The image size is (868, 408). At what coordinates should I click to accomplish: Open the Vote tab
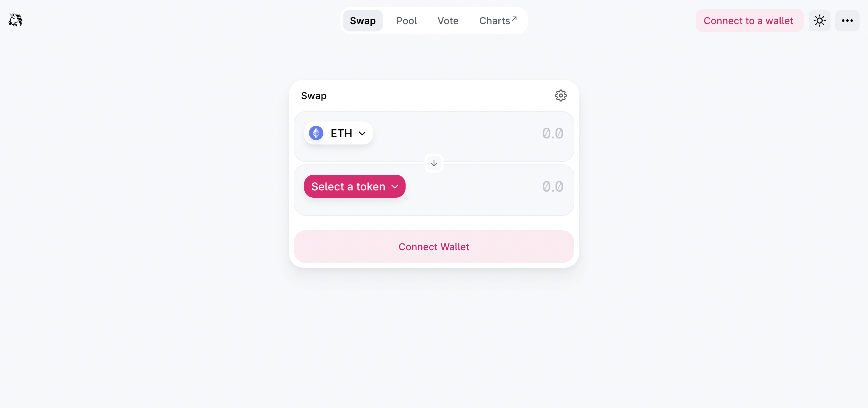[448, 21]
